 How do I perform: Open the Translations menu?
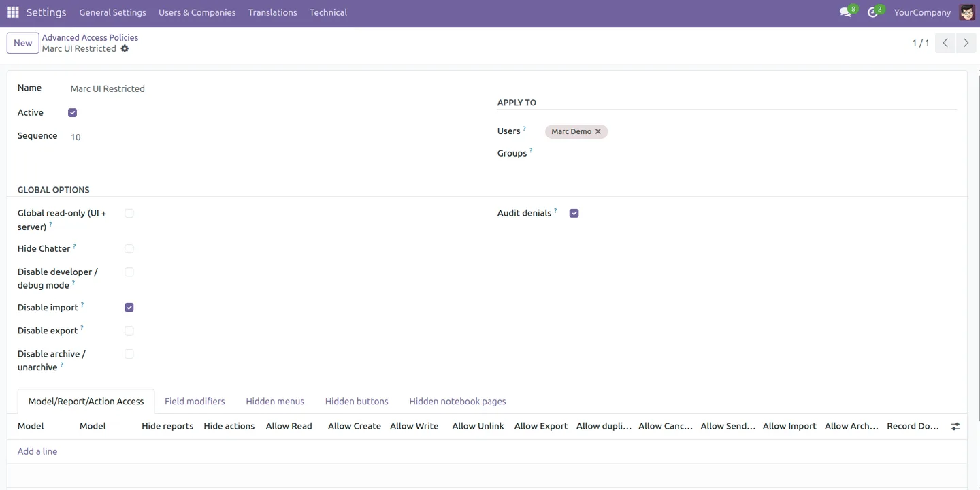pos(273,12)
